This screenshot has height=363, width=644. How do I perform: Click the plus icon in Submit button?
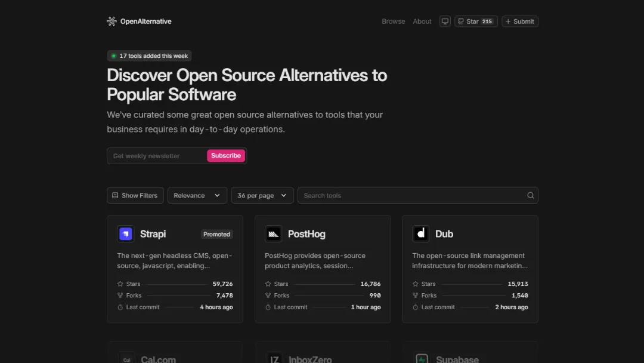point(508,21)
